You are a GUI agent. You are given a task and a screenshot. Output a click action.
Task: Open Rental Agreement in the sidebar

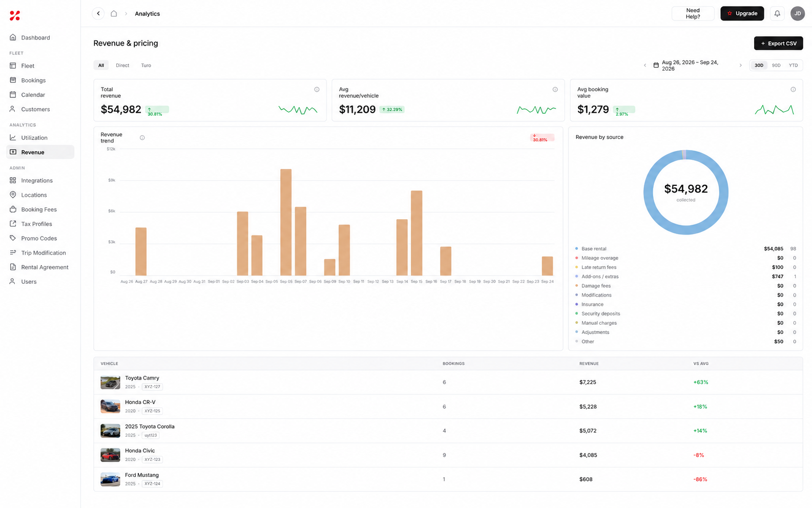click(40, 267)
